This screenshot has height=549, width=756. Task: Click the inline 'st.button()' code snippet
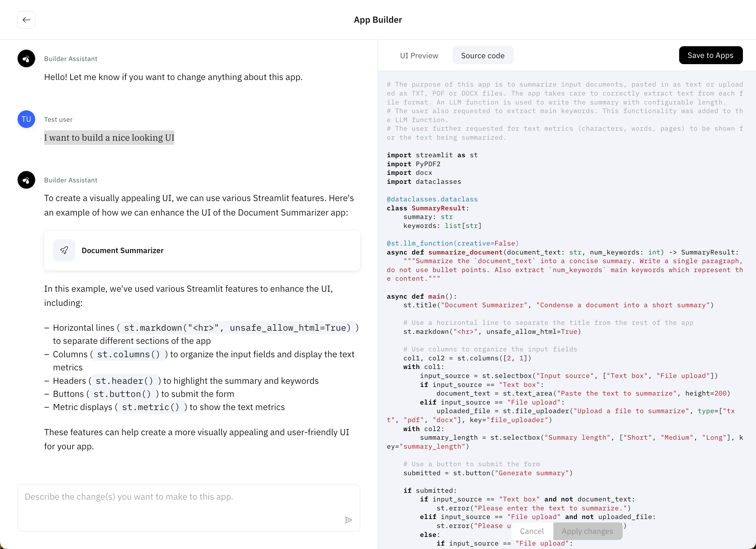tap(122, 394)
